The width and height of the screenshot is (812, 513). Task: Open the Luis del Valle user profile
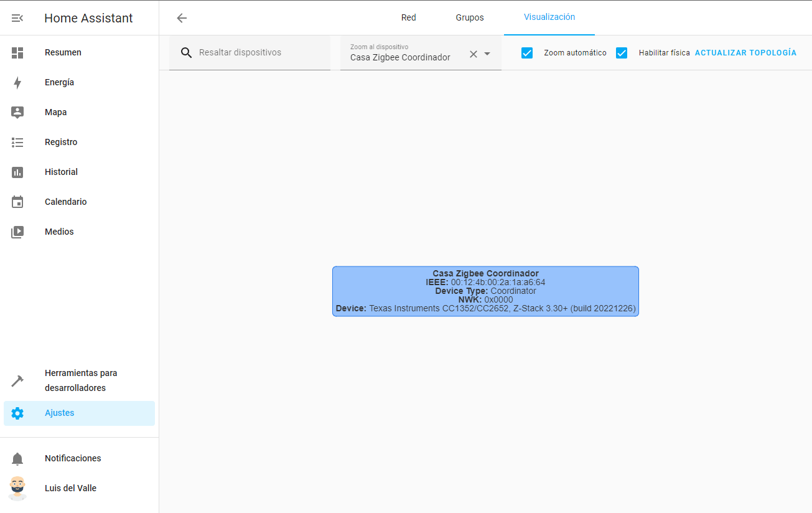tap(70, 488)
